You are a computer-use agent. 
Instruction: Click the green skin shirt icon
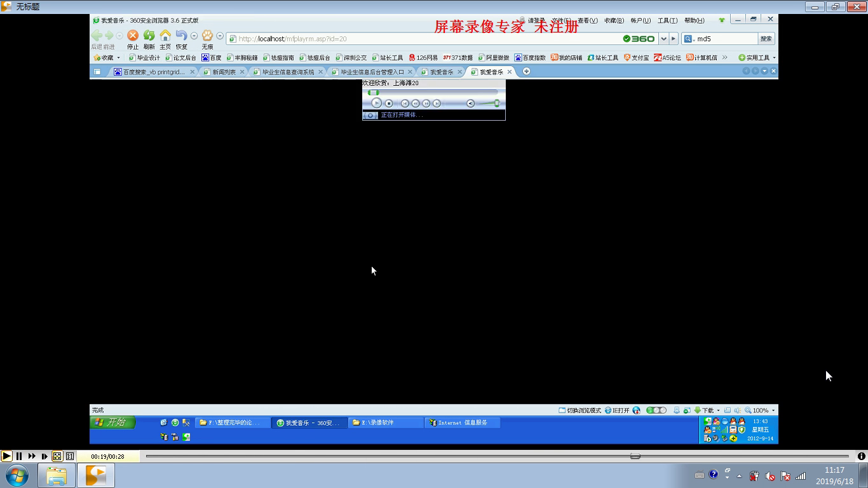(x=721, y=20)
